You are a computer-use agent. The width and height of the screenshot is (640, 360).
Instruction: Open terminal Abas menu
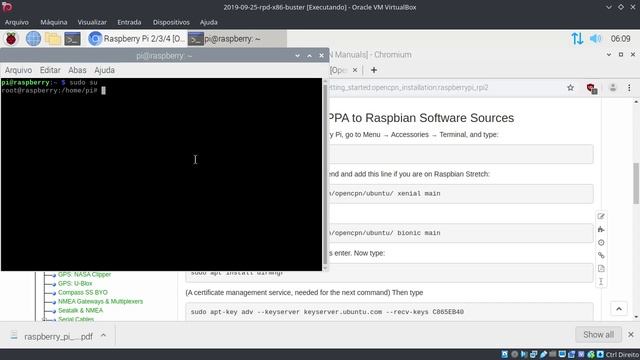point(77,70)
